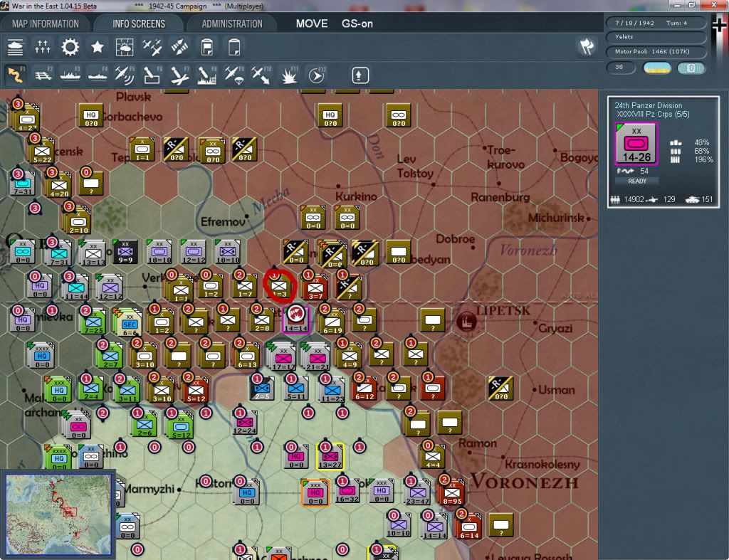Switch to F3 Naval Transport mode
729x560 pixels.
coord(70,75)
